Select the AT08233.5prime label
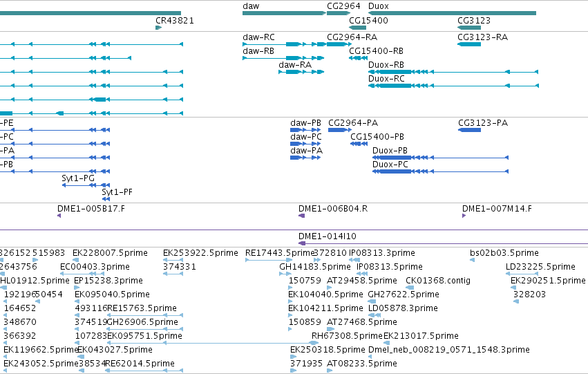 click(x=362, y=364)
